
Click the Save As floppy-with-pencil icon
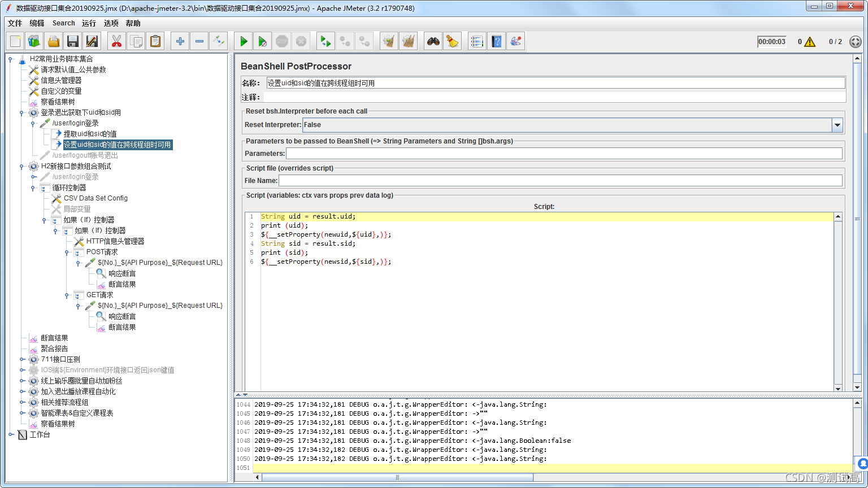pos(92,41)
